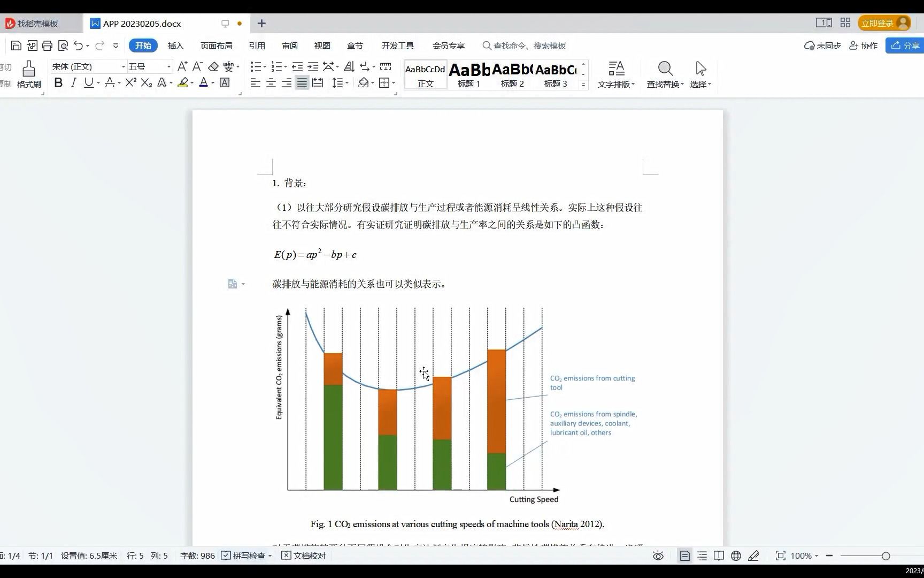
Task: Open the 视图 (View) tab
Action: [x=322, y=45]
